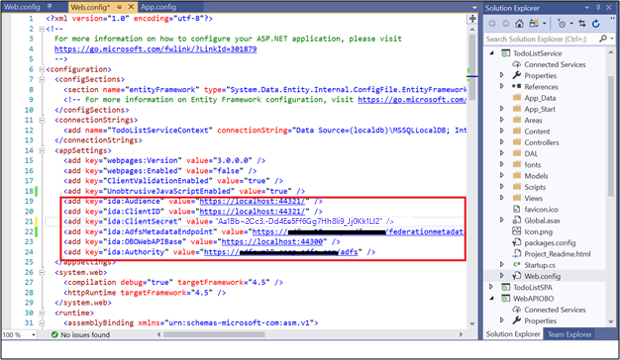Close the active Web.config* tab with its X
The height and width of the screenshot is (360, 620).
(131, 7)
